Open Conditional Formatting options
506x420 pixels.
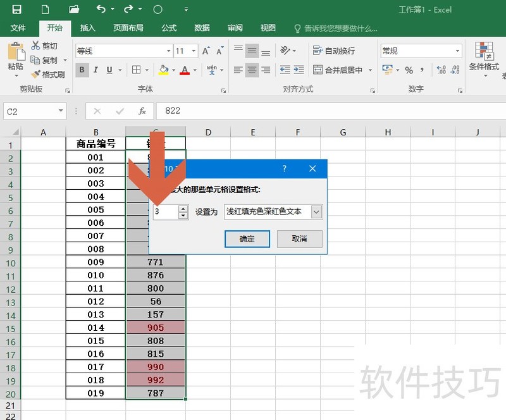click(484, 60)
